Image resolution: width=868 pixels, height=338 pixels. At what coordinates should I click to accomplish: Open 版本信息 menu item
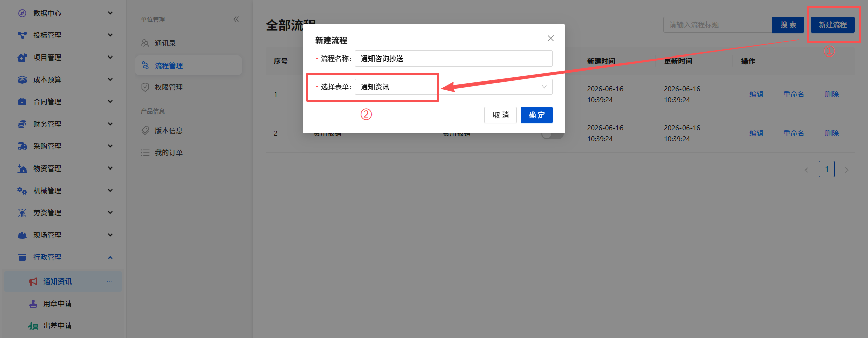189,131
